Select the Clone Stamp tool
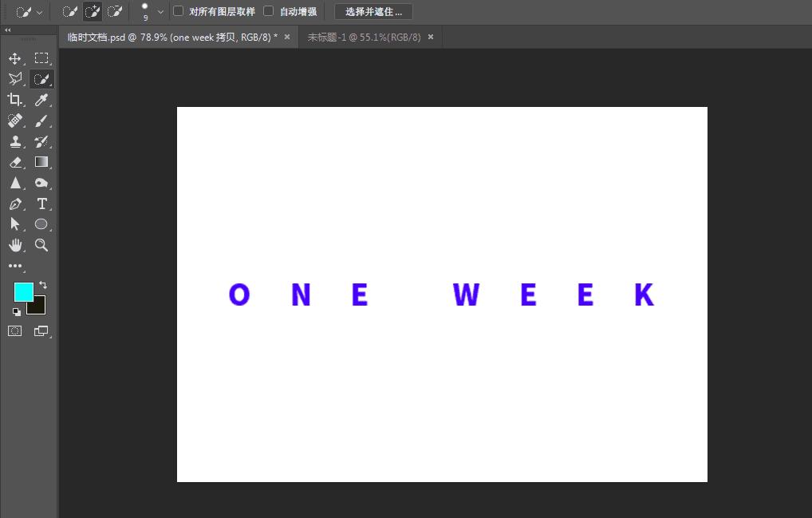Image resolution: width=812 pixels, height=518 pixels. click(x=15, y=141)
